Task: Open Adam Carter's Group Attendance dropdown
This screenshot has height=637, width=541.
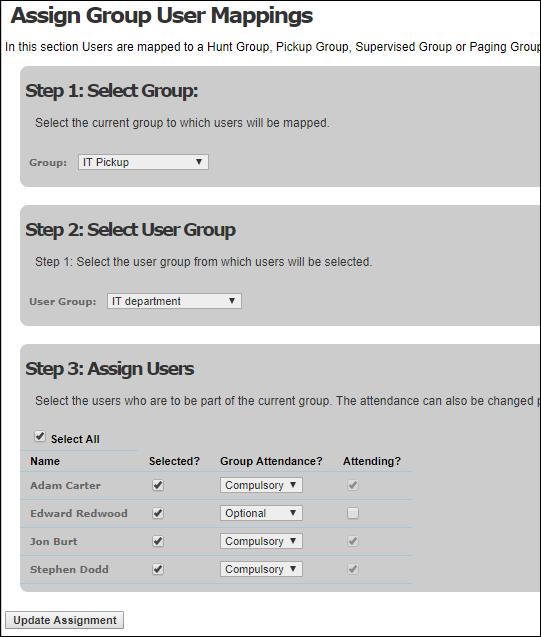Action: pos(261,485)
